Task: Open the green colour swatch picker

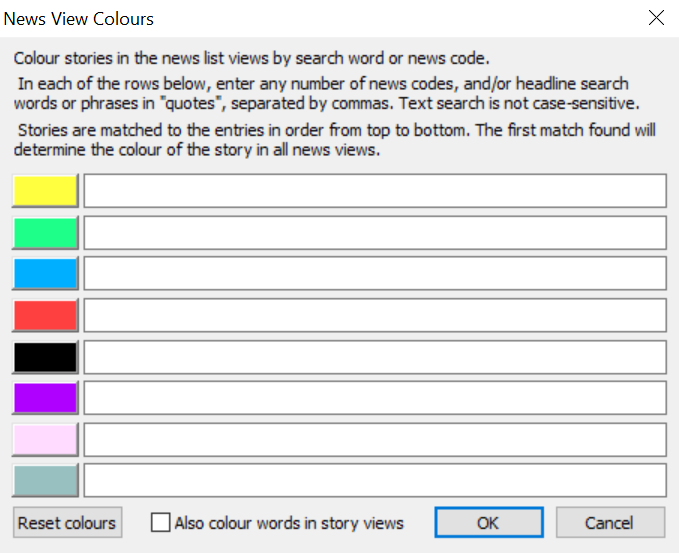Action: coord(45,233)
